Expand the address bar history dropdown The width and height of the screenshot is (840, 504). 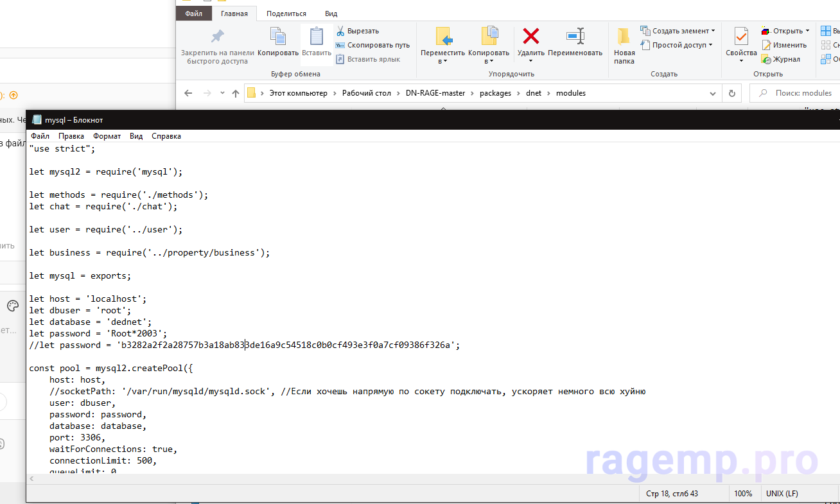(x=713, y=93)
